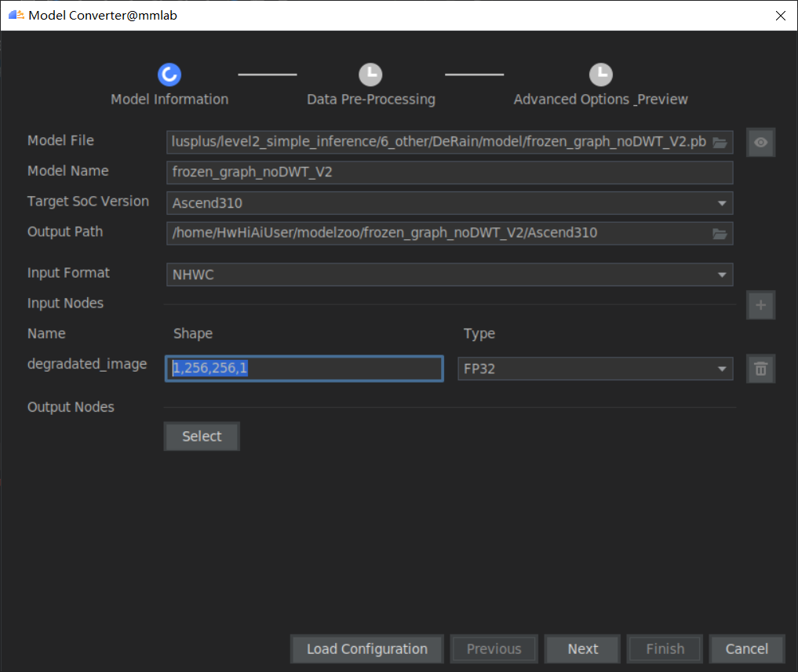This screenshot has width=798, height=672.
Task: Click the Type column header
Action: tap(479, 334)
